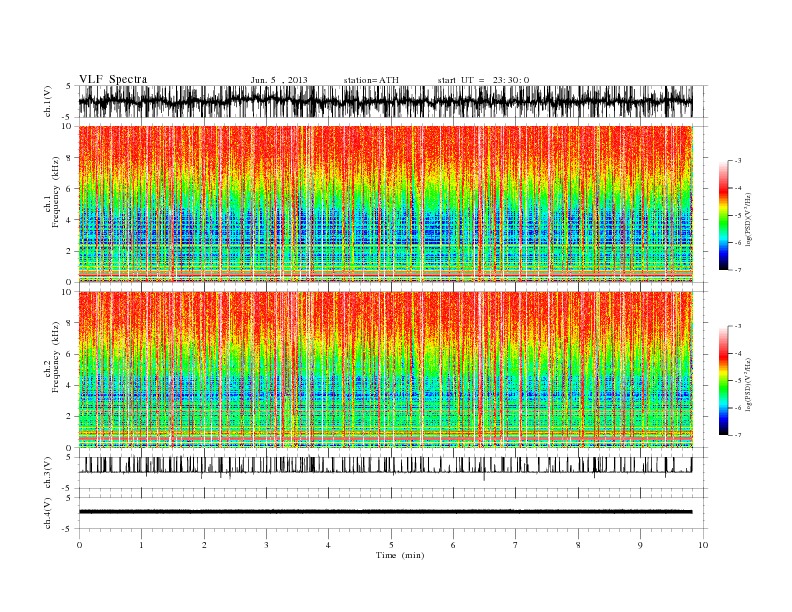Click the ch.2 frequency tick label "6"
This screenshot has height=612, width=792.
(x=69, y=354)
